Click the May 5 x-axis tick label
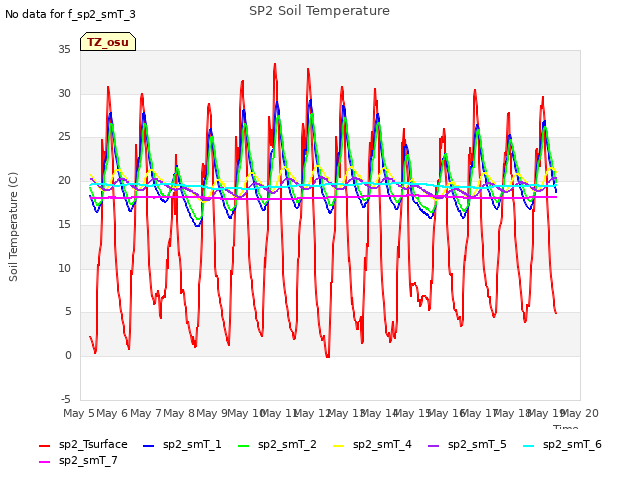640x480 pixels. click(79, 413)
